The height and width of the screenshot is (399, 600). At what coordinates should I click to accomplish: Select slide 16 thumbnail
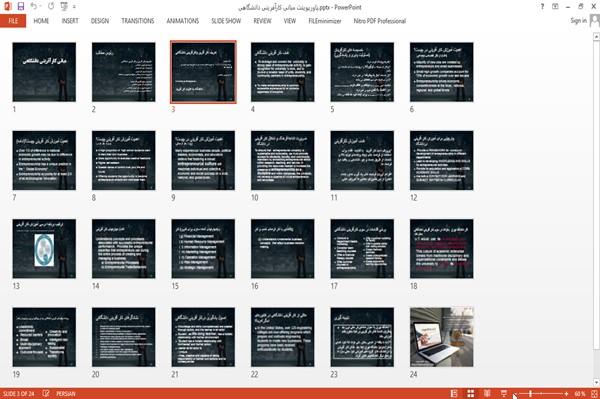pos(282,249)
